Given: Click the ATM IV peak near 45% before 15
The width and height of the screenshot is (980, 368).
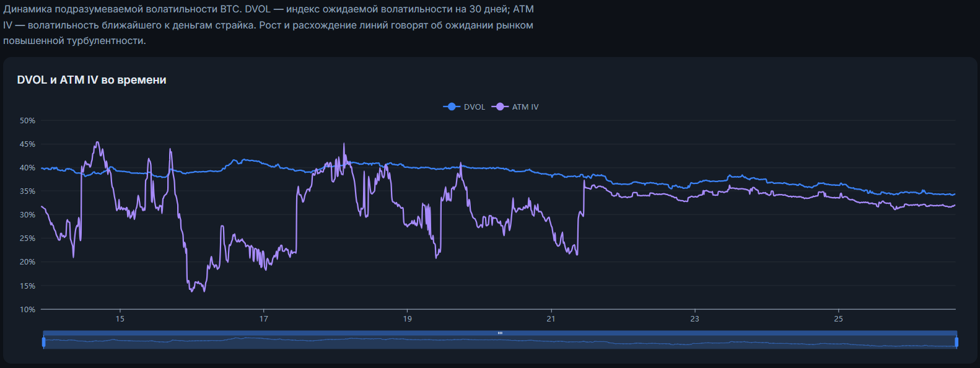Looking at the screenshot, I should click(97, 143).
